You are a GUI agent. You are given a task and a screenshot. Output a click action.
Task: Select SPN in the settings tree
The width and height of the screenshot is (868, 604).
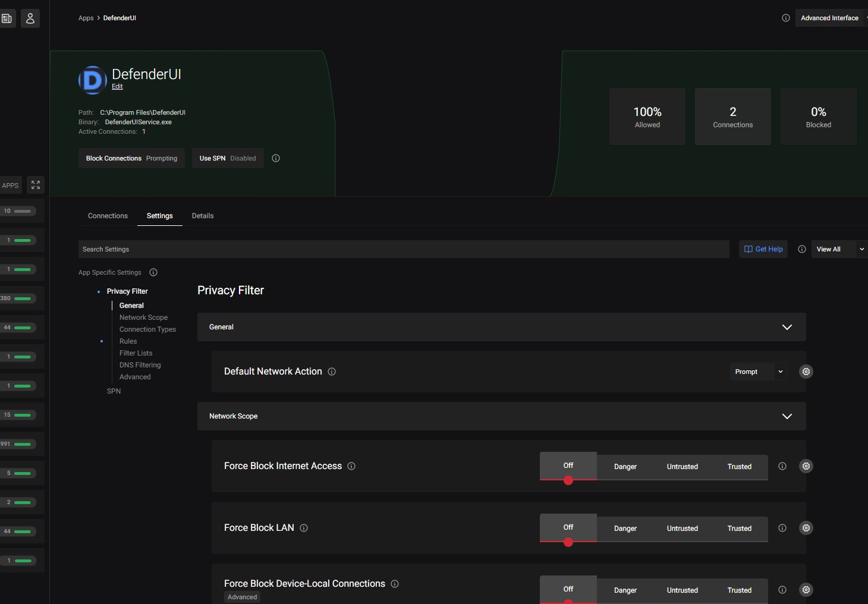coord(114,391)
